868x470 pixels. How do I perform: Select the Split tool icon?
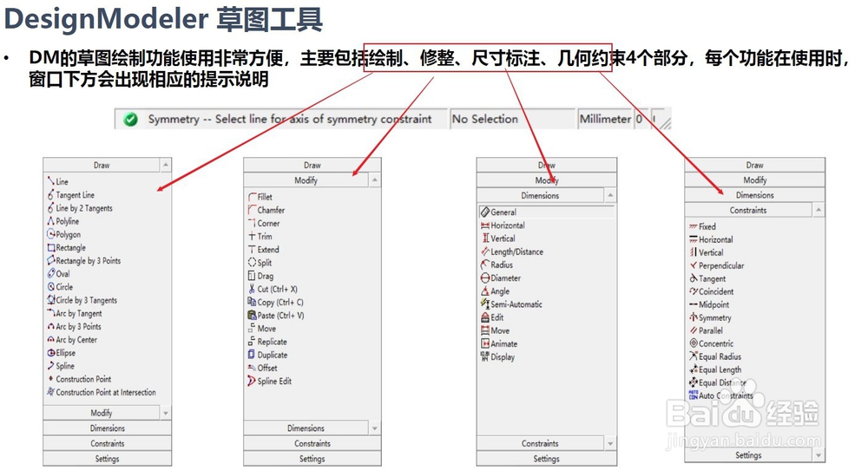(x=252, y=262)
